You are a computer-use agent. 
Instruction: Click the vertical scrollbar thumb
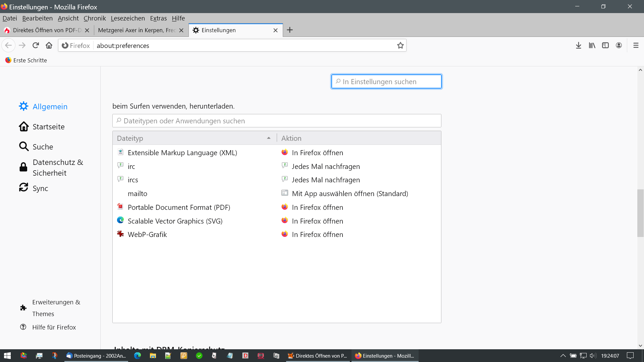click(640, 213)
